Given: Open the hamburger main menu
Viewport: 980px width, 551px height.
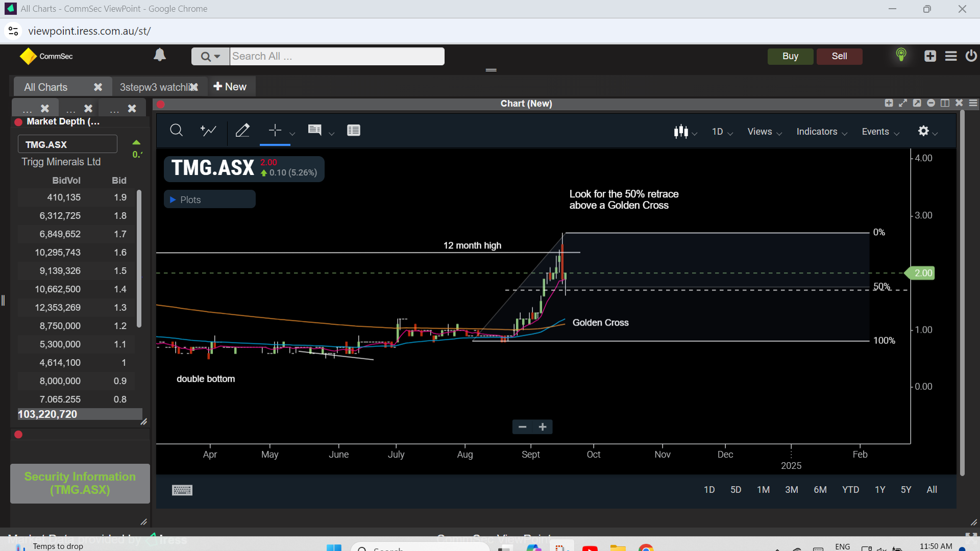Looking at the screenshot, I should coord(950,56).
